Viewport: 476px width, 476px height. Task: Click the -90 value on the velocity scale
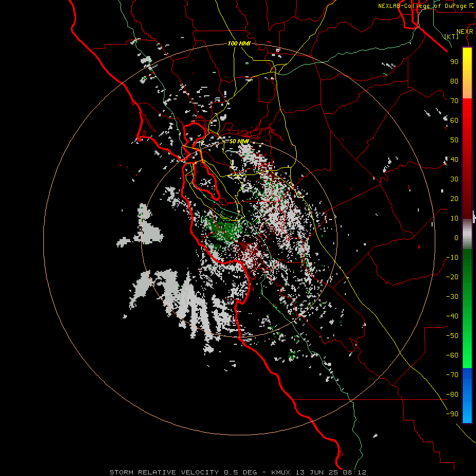(452, 414)
